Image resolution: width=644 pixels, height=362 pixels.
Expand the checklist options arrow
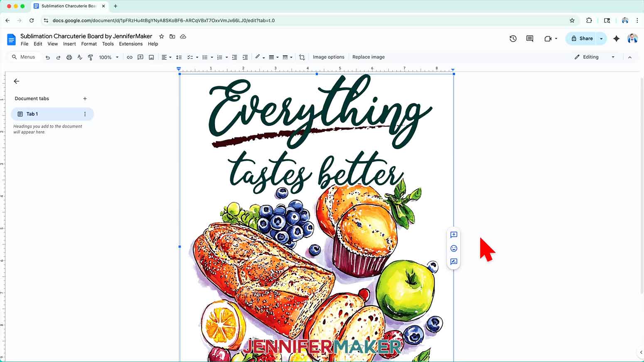click(197, 57)
